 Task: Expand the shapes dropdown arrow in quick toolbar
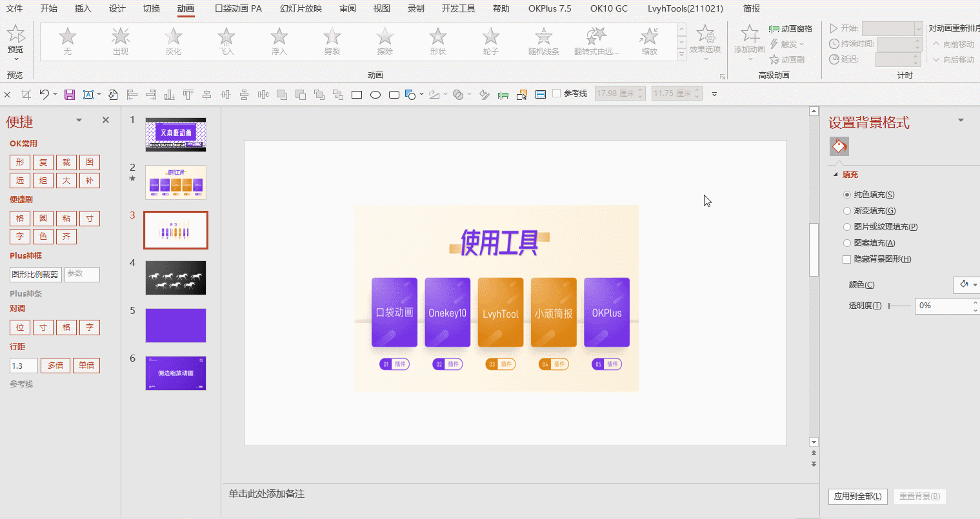click(x=422, y=94)
